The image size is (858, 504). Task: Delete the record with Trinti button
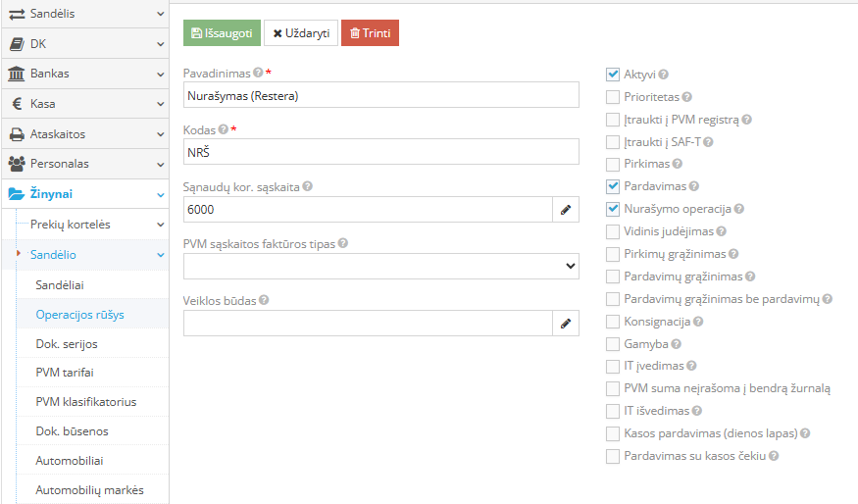tap(370, 32)
